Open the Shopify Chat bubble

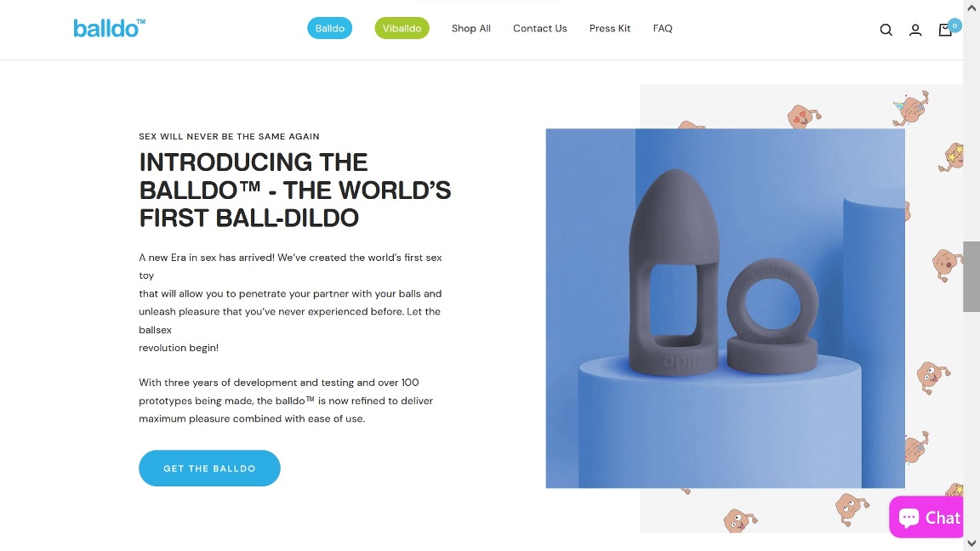tap(926, 517)
